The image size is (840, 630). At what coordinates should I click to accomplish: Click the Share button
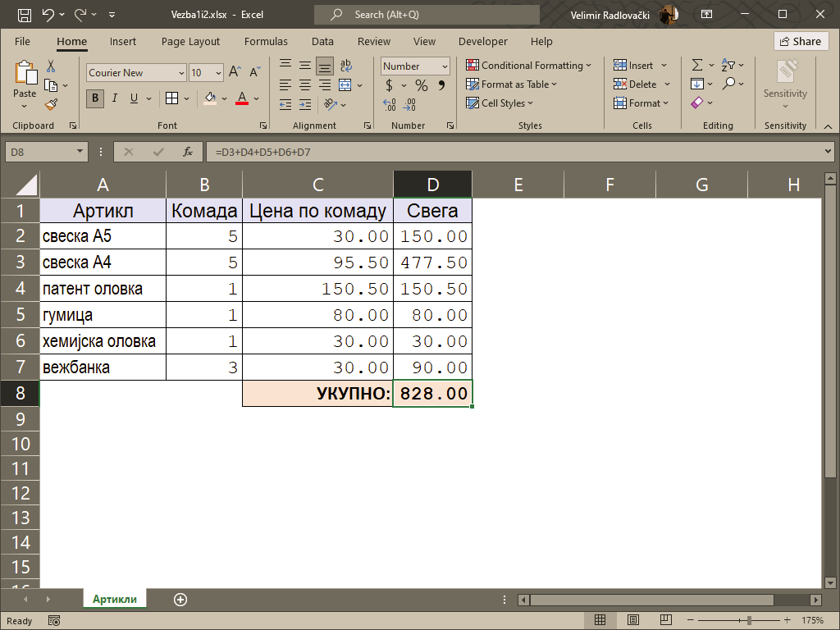tap(800, 41)
